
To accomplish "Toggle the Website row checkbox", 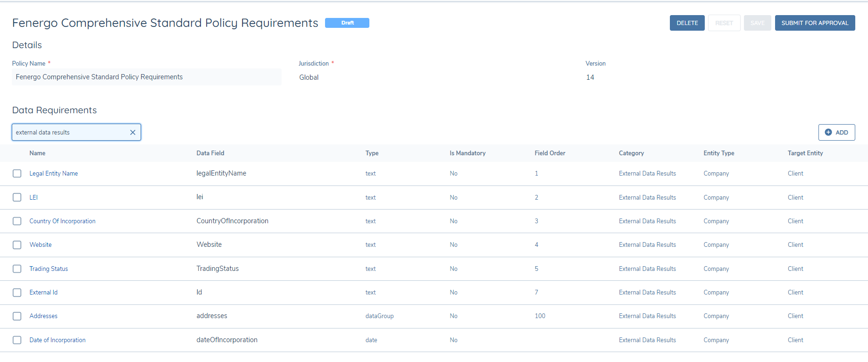I will tap(17, 245).
